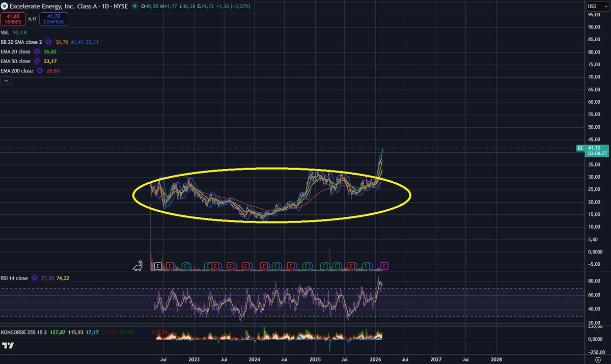Click the 95,00 price scale label
The height and width of the screenshot is (364, 611).
593,15
